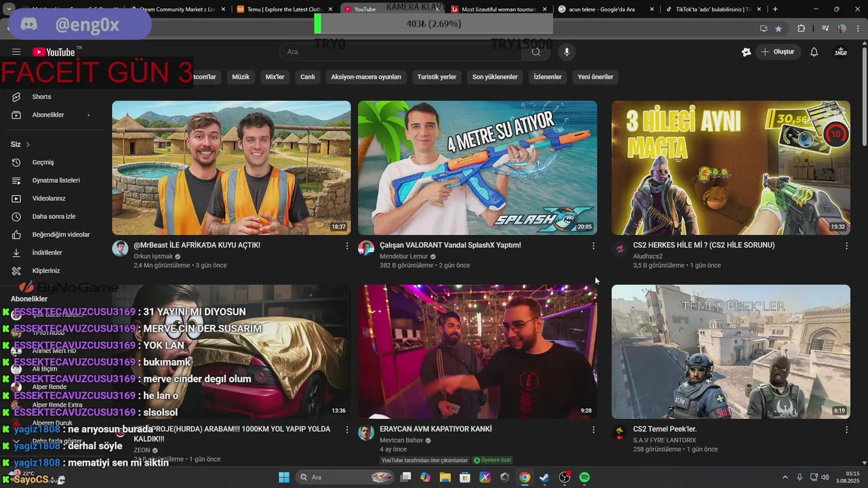Open Temel Peek'ler video thumbnail
Image resolution: width=868 pixels, height=488 pixels.
[731, 351]
